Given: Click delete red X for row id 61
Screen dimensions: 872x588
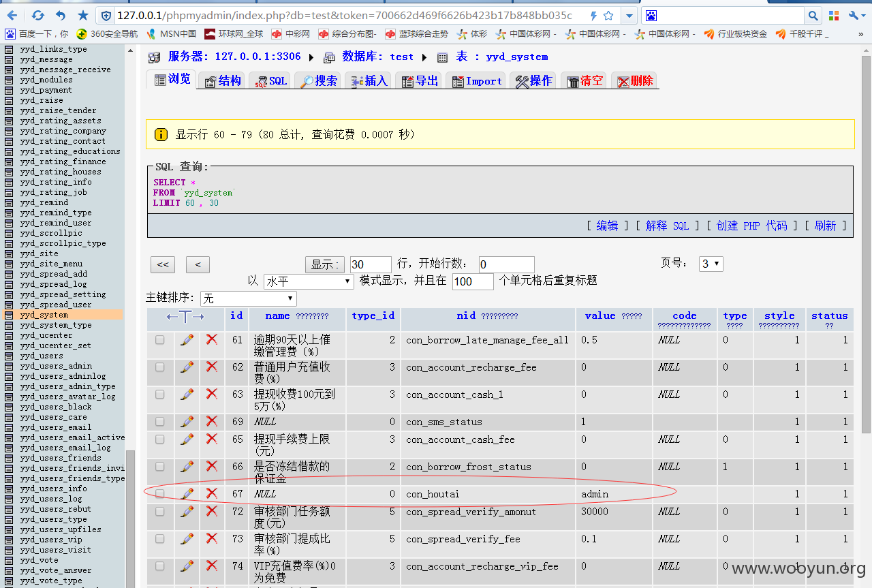Looking at the screenshot, I should (x=212, y=339).
